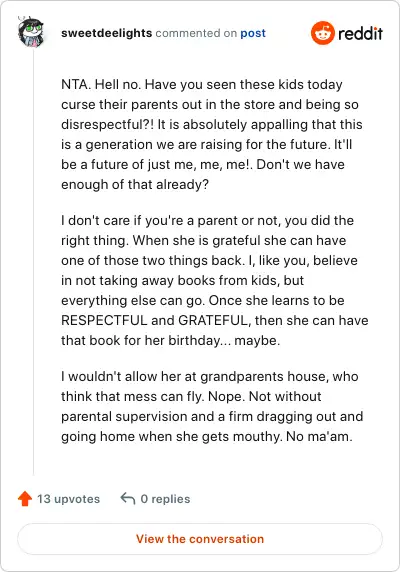Click the "View the conversation" button
The height and width of the screenshot is (572, 400).
200,539
